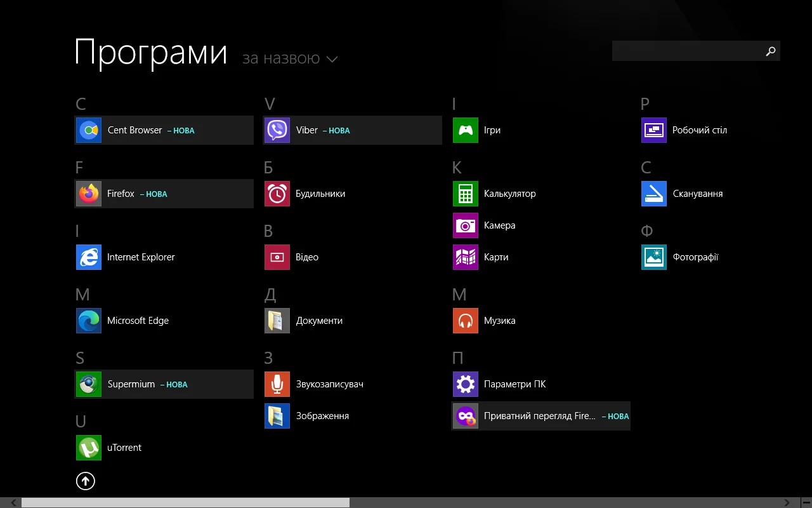
Task: Open the uTorrent app
Action: coord(89,448)
